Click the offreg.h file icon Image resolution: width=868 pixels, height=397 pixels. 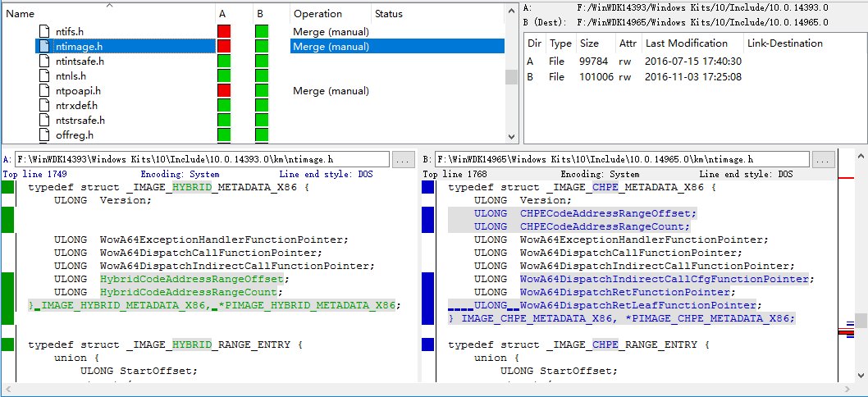(44, 135)
